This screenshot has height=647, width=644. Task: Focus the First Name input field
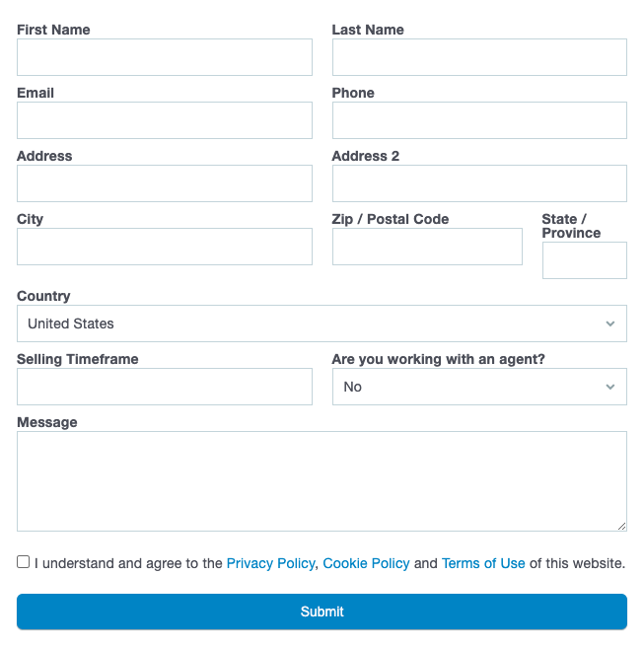(x=165, y=57)
